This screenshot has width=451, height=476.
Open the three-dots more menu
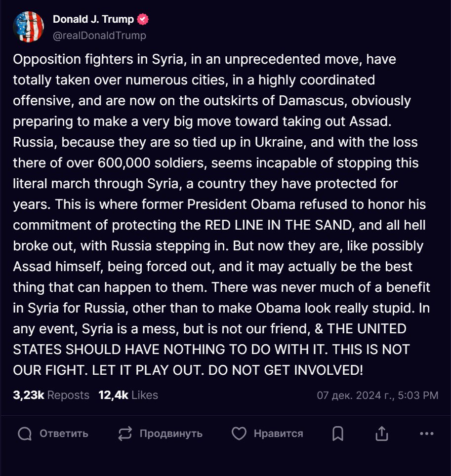coord(427,434)
